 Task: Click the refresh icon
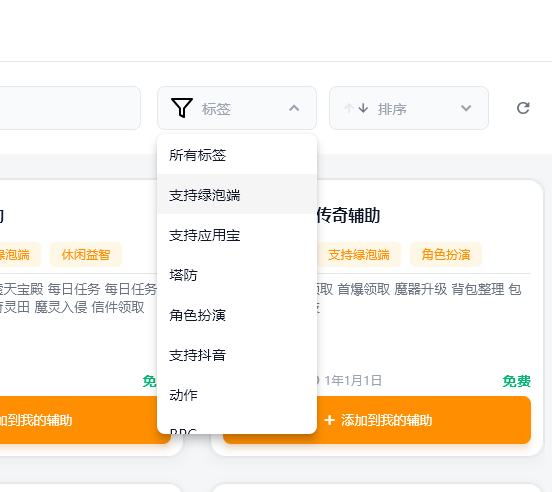523,108
